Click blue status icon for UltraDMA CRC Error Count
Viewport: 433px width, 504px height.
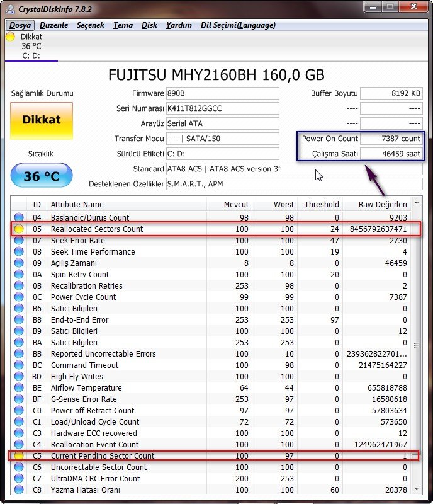pos(19,478)
